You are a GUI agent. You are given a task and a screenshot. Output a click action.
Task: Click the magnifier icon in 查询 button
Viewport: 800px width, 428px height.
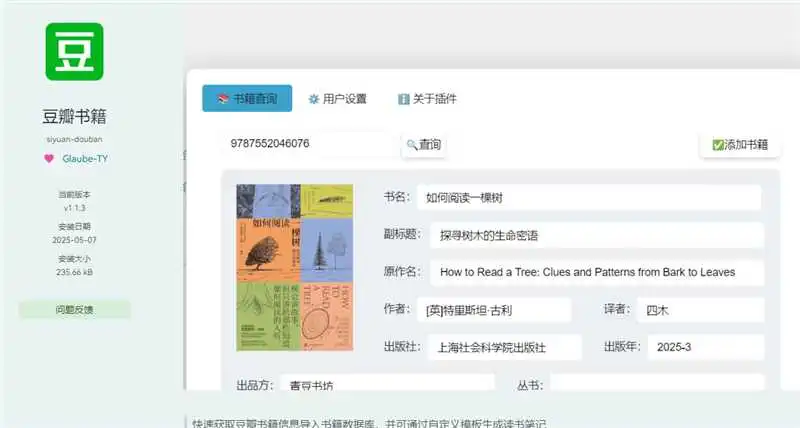point(412,145)
